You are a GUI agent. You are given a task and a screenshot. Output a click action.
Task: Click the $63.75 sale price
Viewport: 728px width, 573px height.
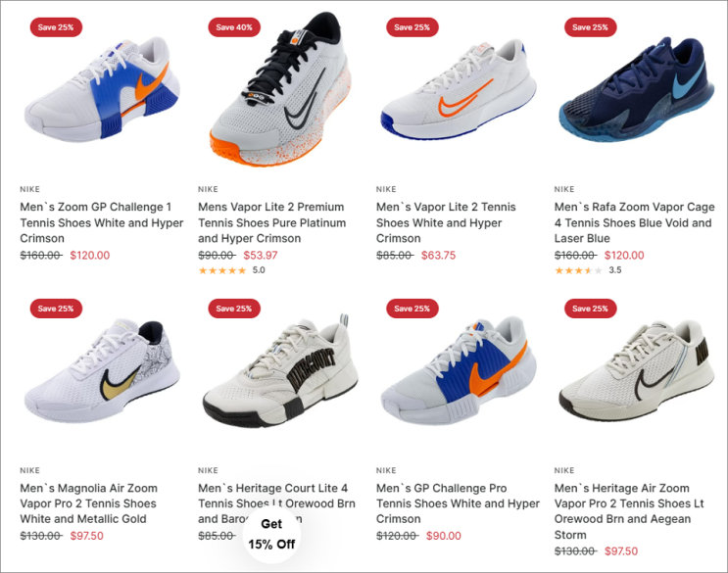click(x=438, y=256)
